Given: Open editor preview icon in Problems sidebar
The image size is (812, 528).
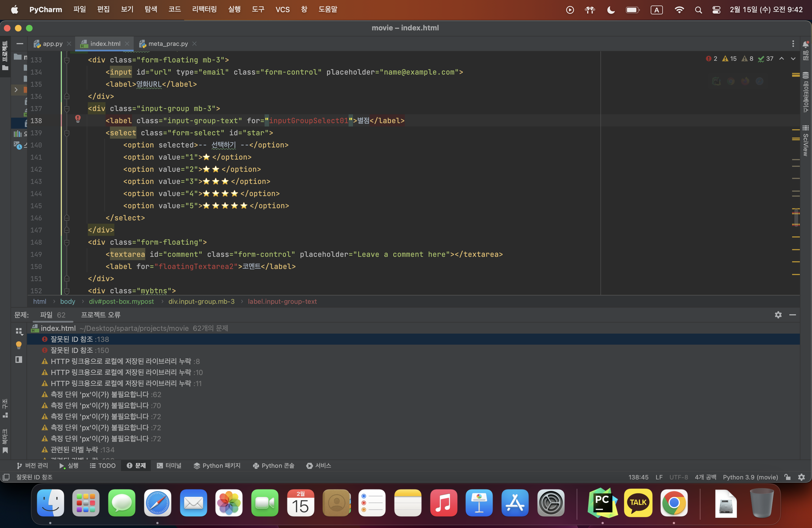Looking at the screenshot, I should [x=19, y=360].
